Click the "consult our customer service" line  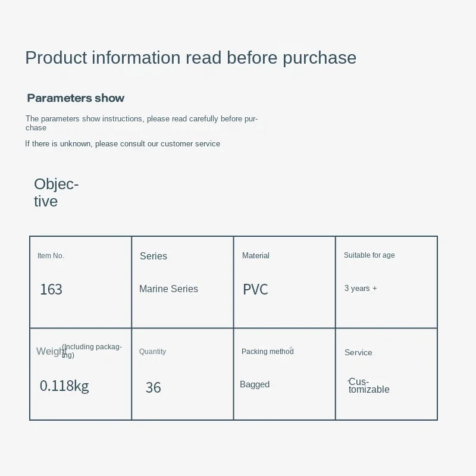point(123,143)
